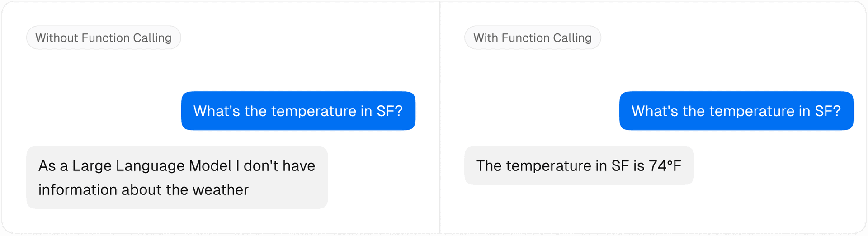Click "SF?" in the right blue bubble
The height and width of the screenshot is (236, 868).
pyautogui.click(x=827, y=111)
